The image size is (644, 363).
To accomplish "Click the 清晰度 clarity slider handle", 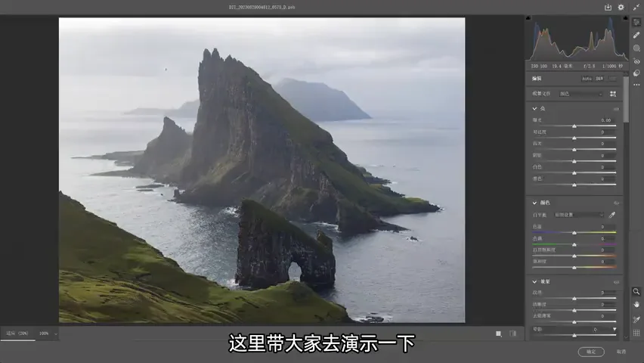I will (x=574, y=310).
